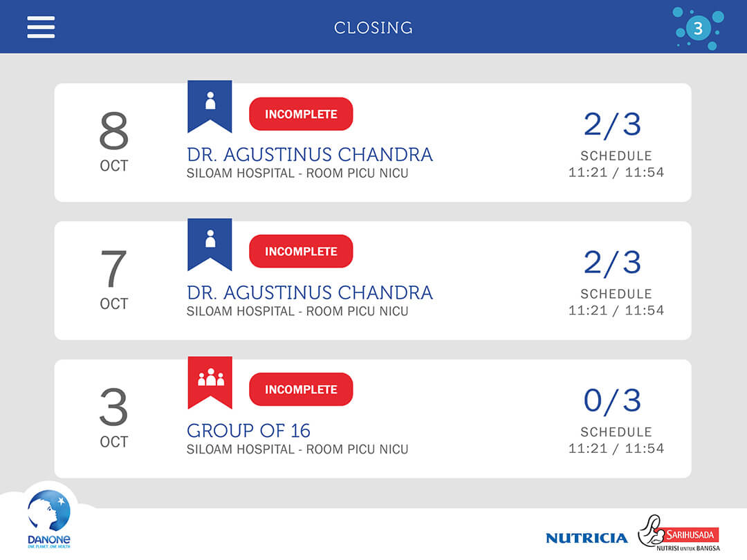Image resolution: width=747 pixels, height=560 pixels.
Task: Select the CLOSING title in the header
Action: point(373,28)
